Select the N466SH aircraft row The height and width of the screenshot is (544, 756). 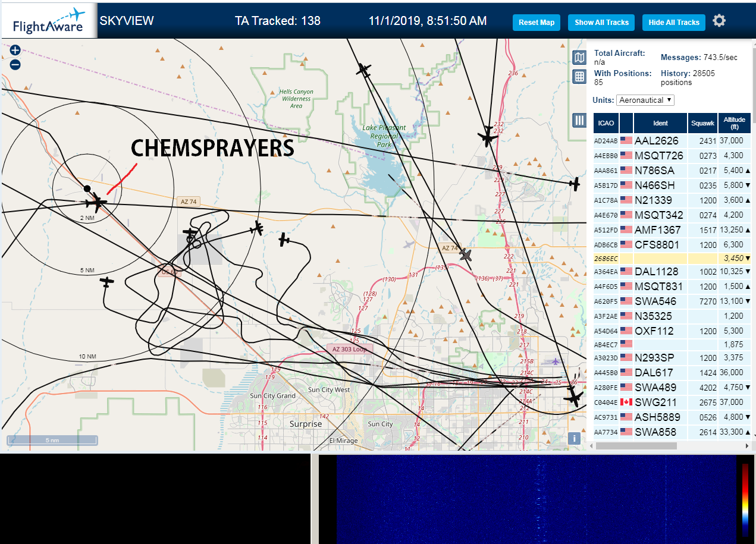pyautogui.click(x=672, y=185)
